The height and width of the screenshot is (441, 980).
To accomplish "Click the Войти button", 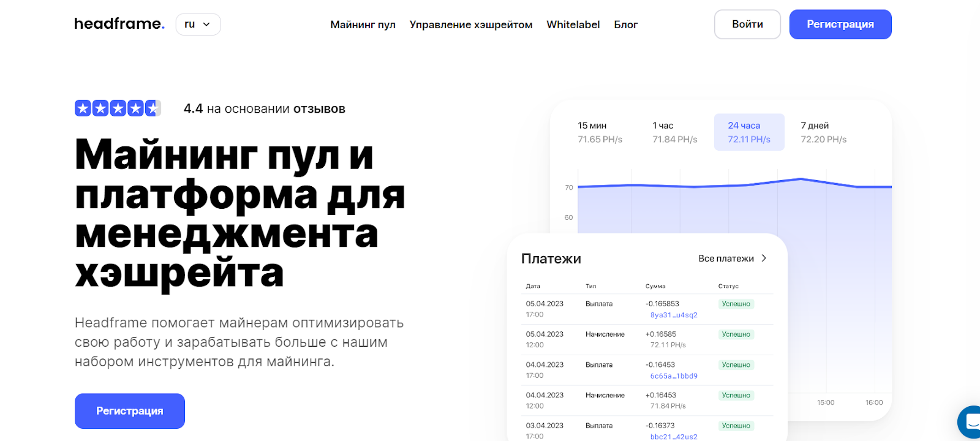I will [747, 24].
